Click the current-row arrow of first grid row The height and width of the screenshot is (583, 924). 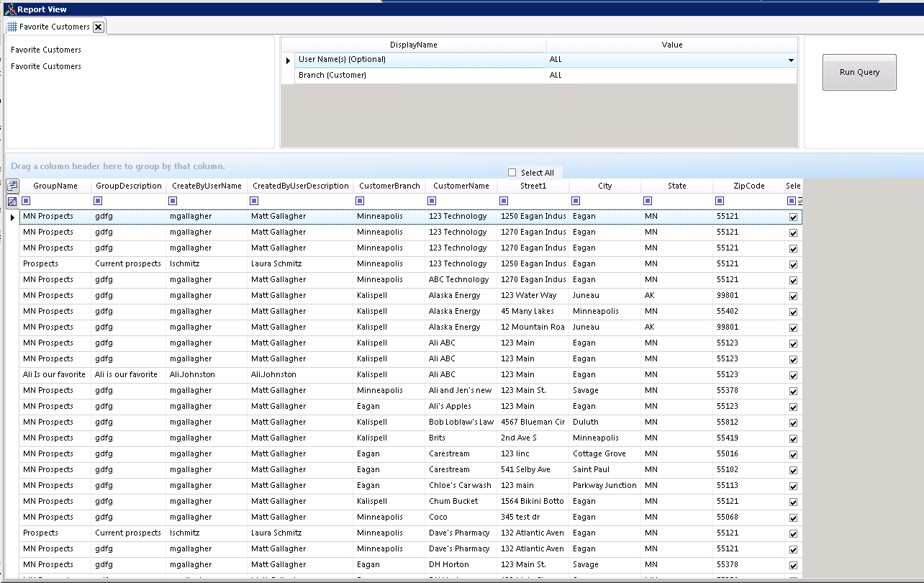coord(12,217)
